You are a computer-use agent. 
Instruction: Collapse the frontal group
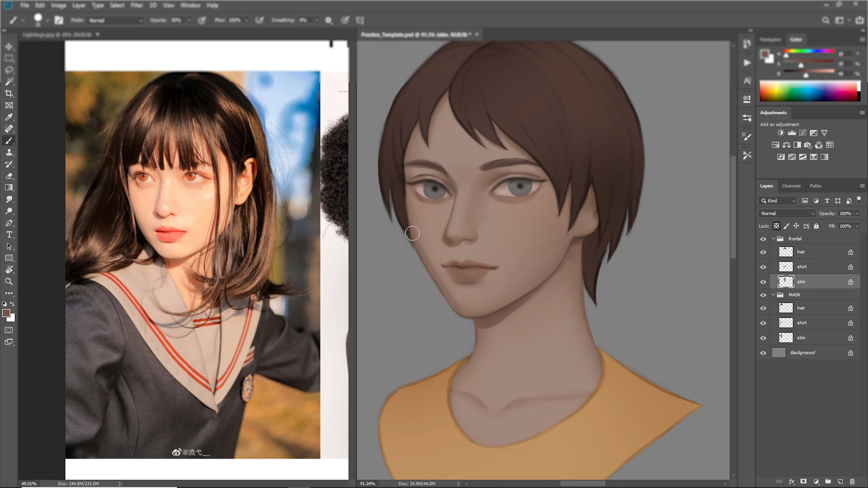[773, 239]
